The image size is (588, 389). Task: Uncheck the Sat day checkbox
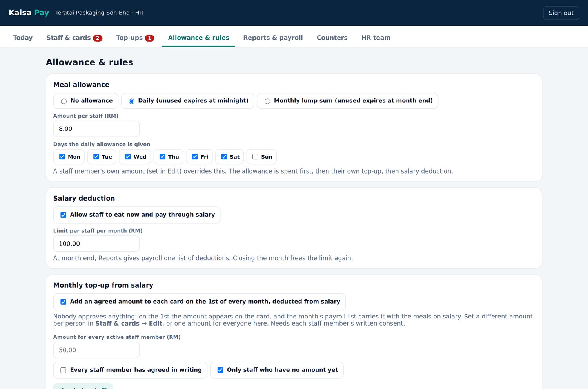pyautogui.click(x=224, y=157)
